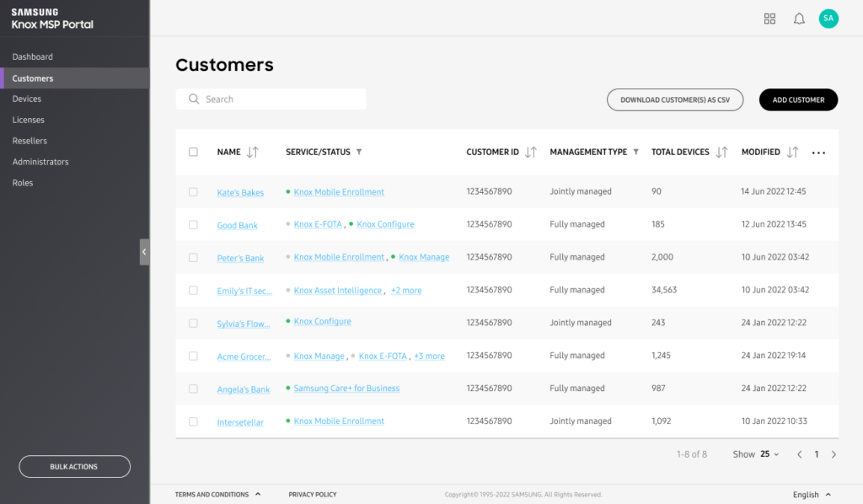Image resolution: width=863 pixels, height=504 pixels.
Task: Open the English language selector
Action: click(812, 495)
